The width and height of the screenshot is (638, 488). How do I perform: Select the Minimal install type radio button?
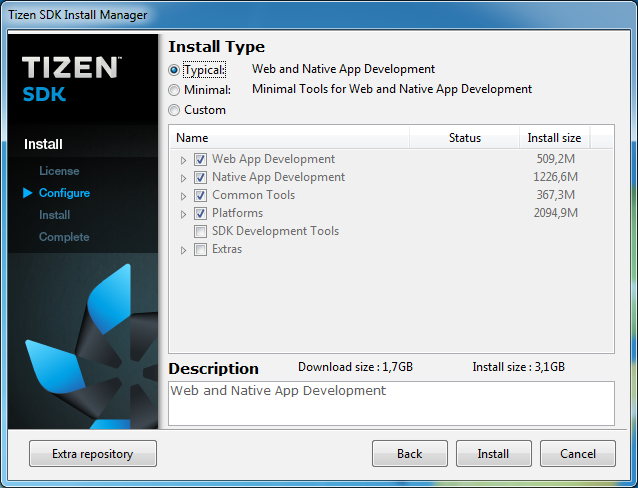(174, 90)
